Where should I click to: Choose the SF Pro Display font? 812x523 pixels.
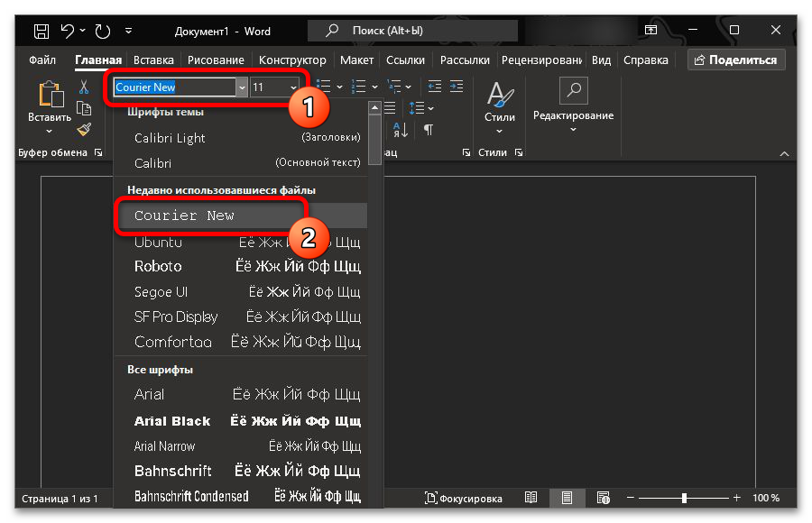click(240, 317)
